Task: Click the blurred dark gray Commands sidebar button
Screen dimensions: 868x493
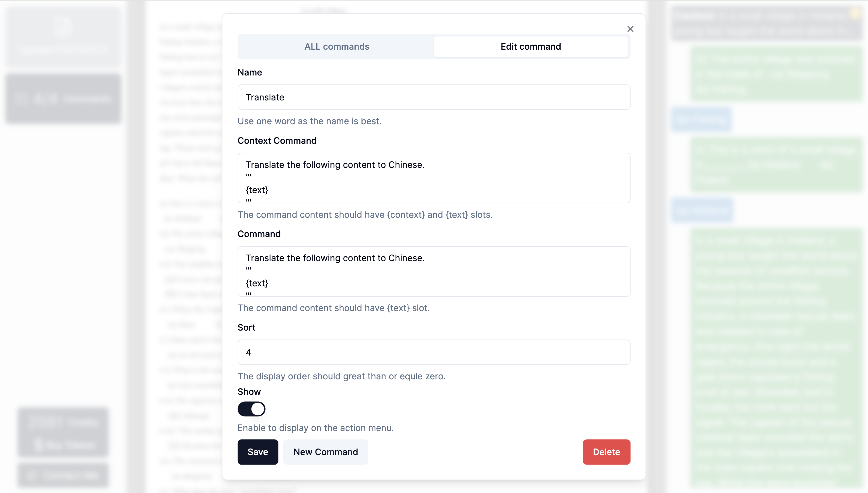Action: 63,98
